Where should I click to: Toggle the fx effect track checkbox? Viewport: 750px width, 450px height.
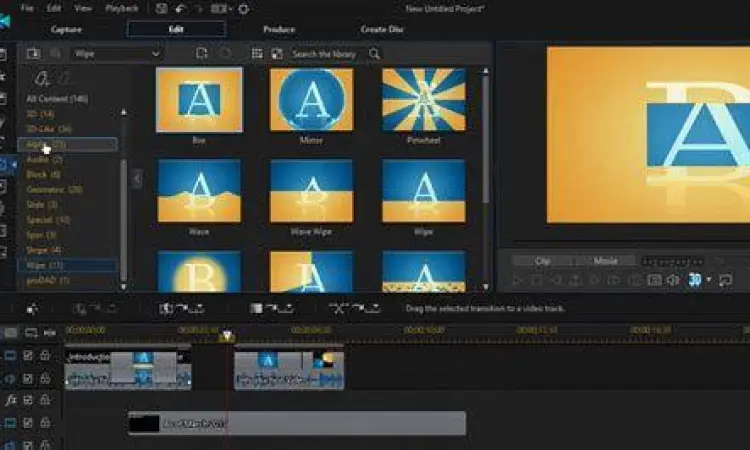click(28, 399)
